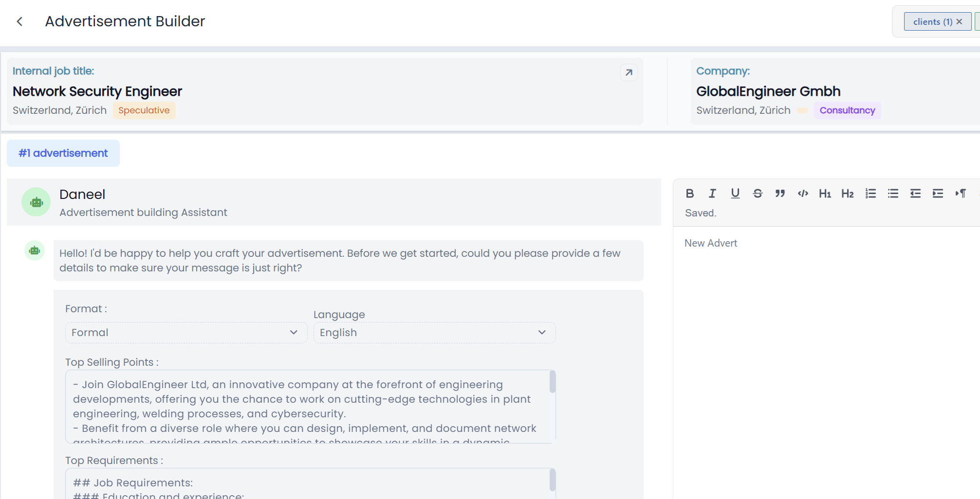This screenshot has height=499, width=980.
Task: Apply Heading 1 style
Action: pos(825,194)
